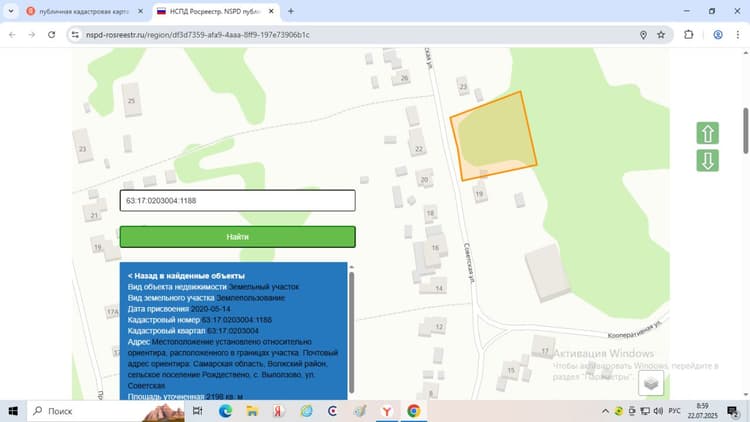Open the Chrome three-dot menu
Screen dimensions: 750x422
point(738,35)
